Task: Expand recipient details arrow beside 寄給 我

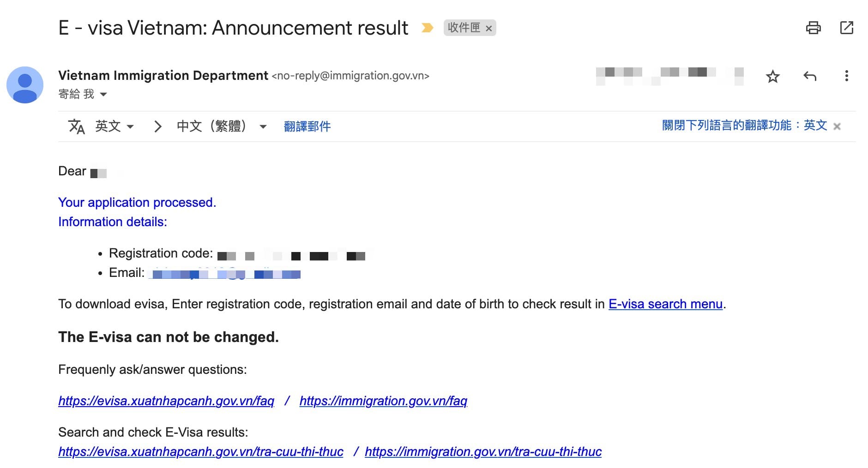Action: pyautogui.click(x=103, y=95)
